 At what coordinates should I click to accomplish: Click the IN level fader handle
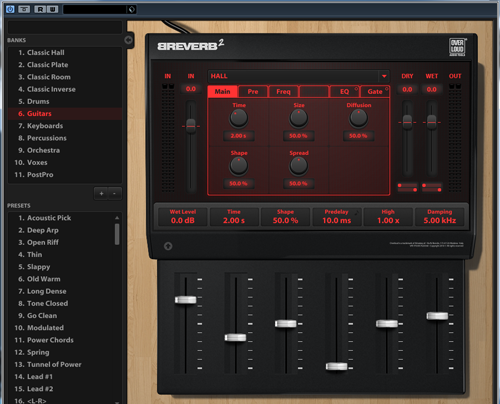pos(191,126)
